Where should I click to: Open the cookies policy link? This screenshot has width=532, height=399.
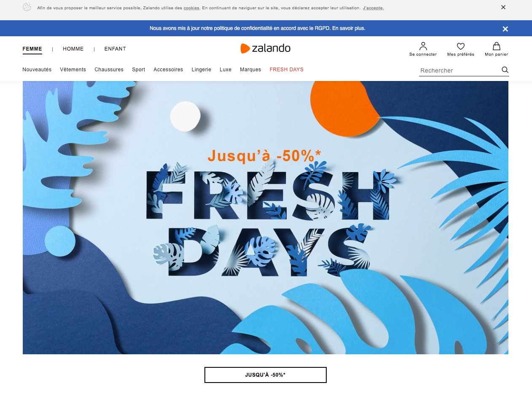pos(191,8)
